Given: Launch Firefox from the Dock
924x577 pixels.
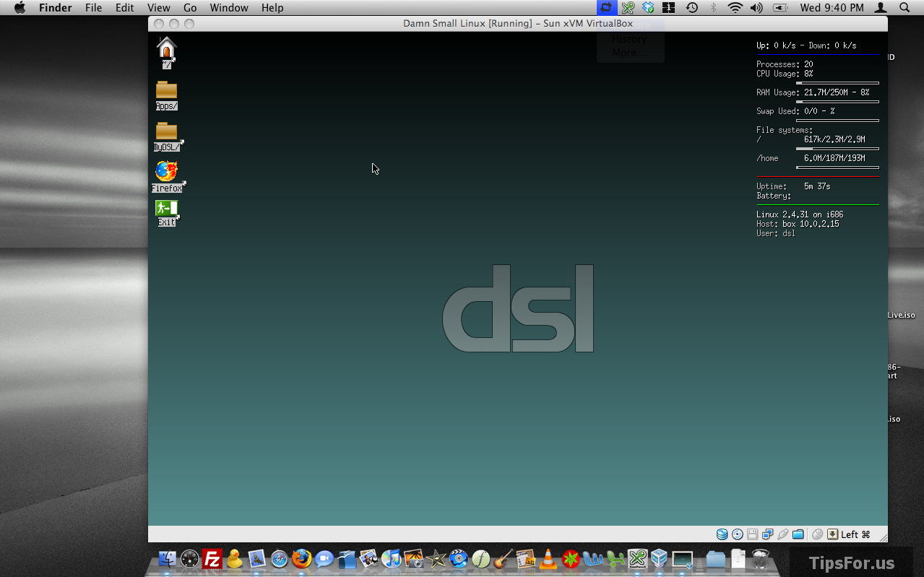Looking at the screenshot, I should point(301,558).
